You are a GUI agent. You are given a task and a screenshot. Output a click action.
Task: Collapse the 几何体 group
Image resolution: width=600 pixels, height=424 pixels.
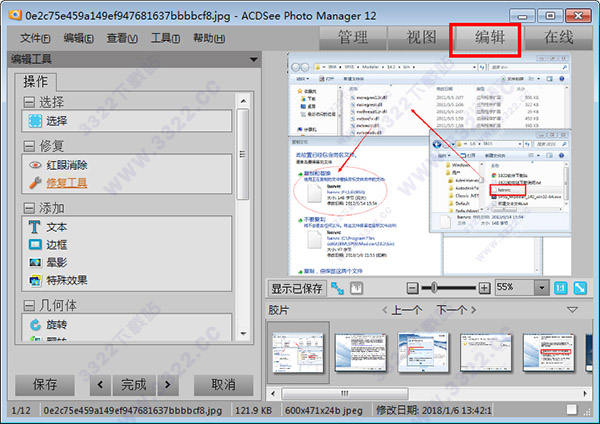(29, 305)
